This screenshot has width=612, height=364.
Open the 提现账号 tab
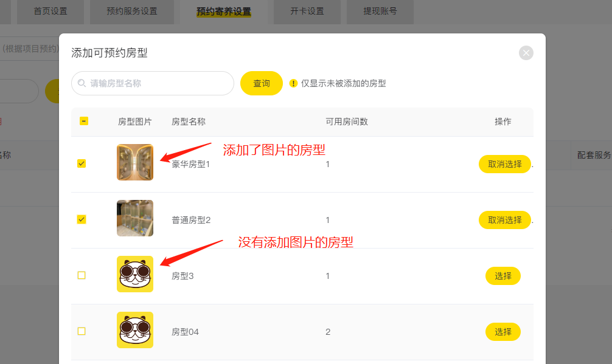point(380,12)
